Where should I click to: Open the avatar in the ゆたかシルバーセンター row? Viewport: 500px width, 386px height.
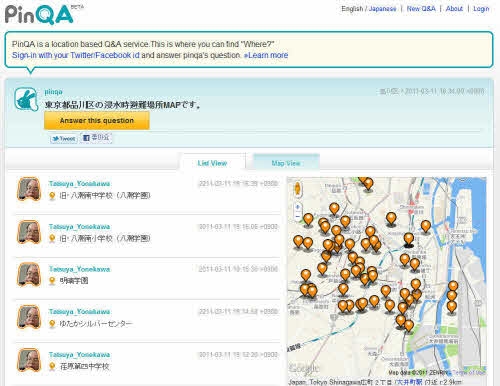(x=29, y=317)
